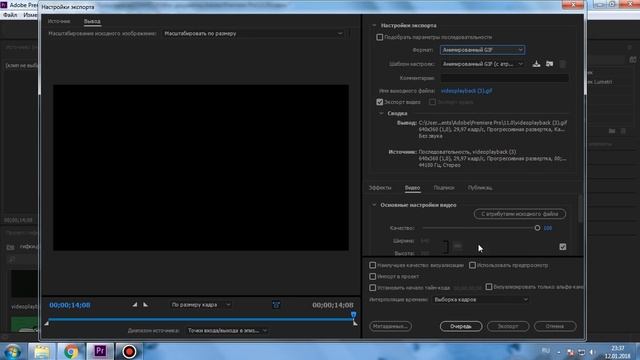Click the RU language indicator
640x360 pixels.
(545, 351)
